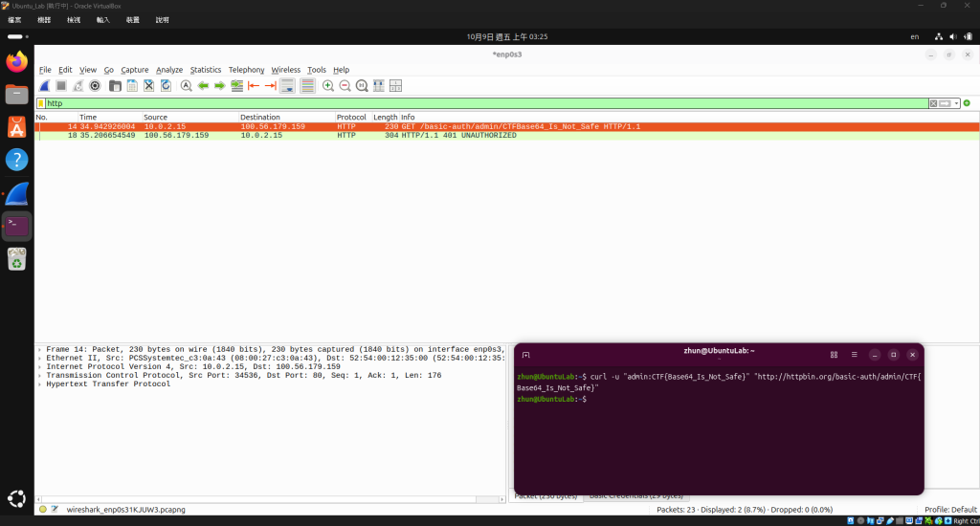Select packet 14 GET request row

click(507, 127)
